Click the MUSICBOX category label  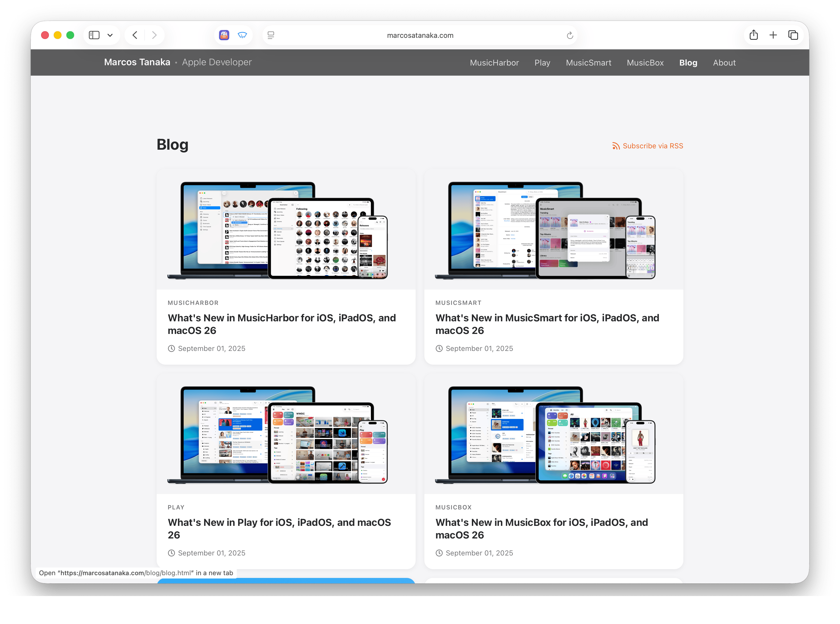coord(453,507)
